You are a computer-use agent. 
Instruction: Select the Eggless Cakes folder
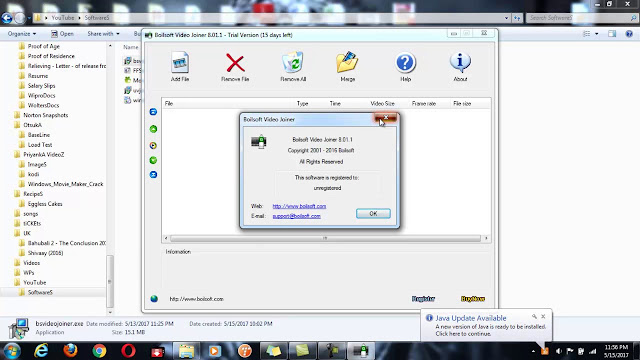(45, 204)
